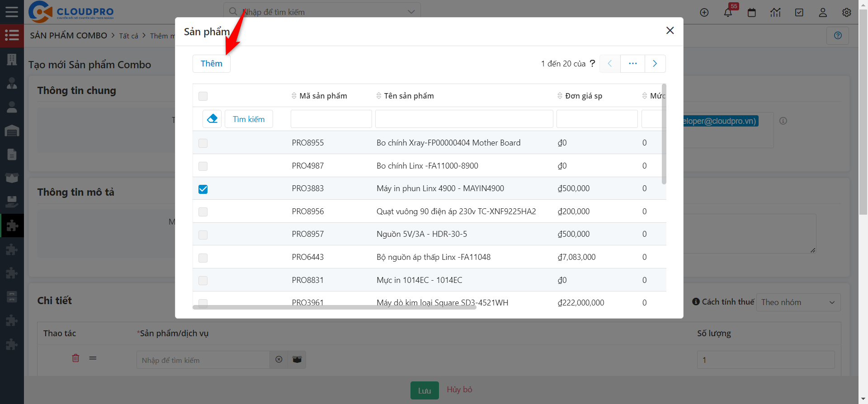Screen dimensions: 868x404
Task: Click the help question mark button
Action: pyautogui.click(x=838, y=35)
